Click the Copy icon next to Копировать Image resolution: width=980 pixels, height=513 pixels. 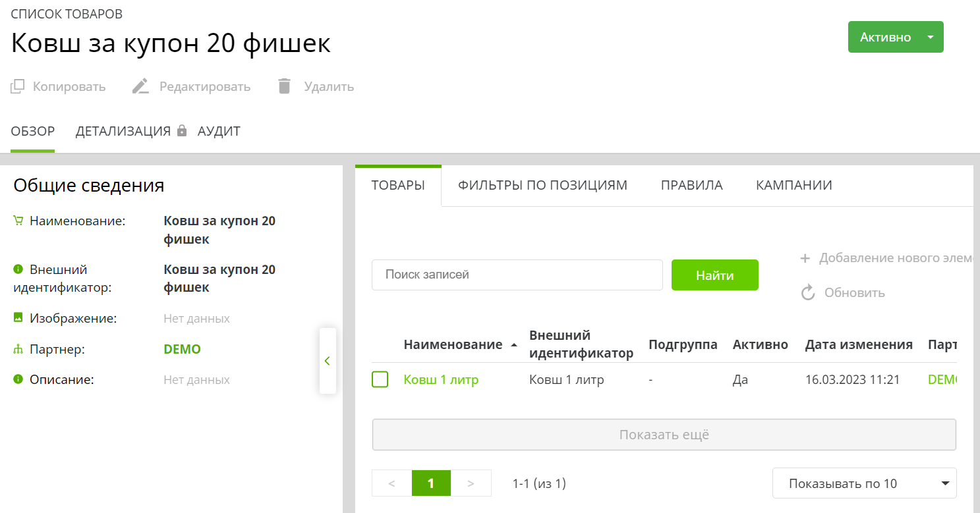18,86
